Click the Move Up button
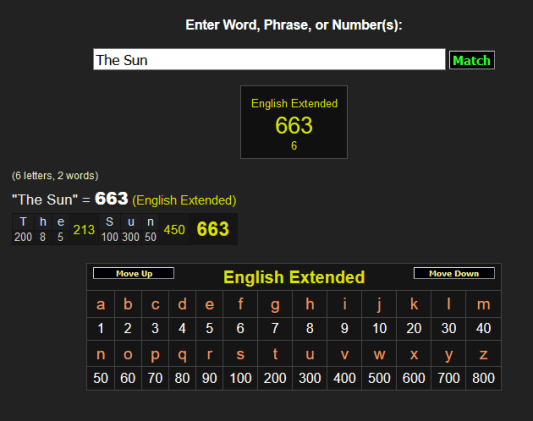Screen dimensions: 533x421 click(x=134, y=273)
